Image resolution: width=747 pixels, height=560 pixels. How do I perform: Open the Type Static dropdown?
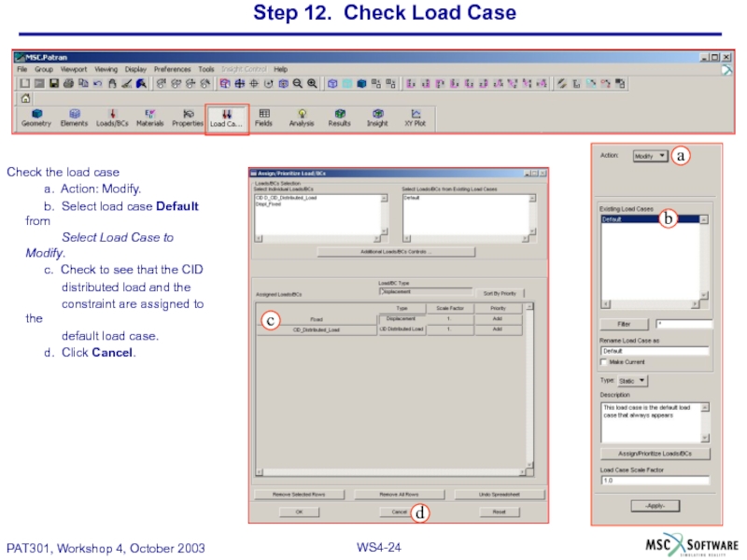point(633,381)
